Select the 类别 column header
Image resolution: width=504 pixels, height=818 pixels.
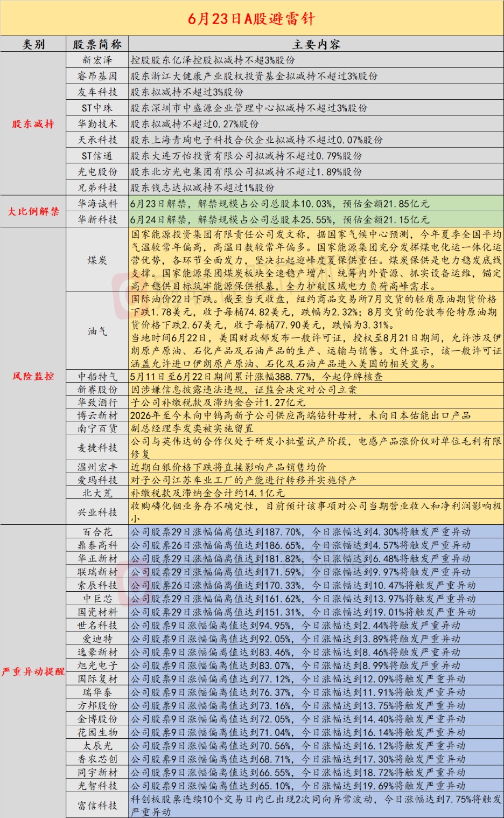33,45
